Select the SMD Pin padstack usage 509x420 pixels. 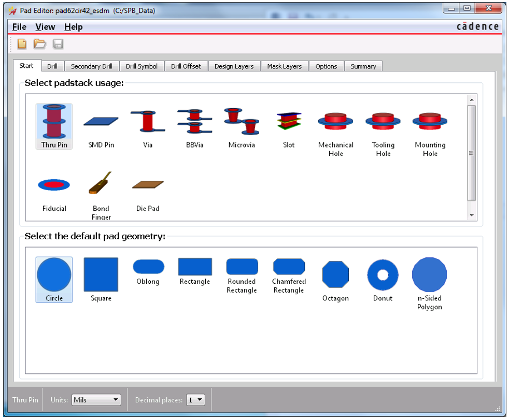[101, 127]
